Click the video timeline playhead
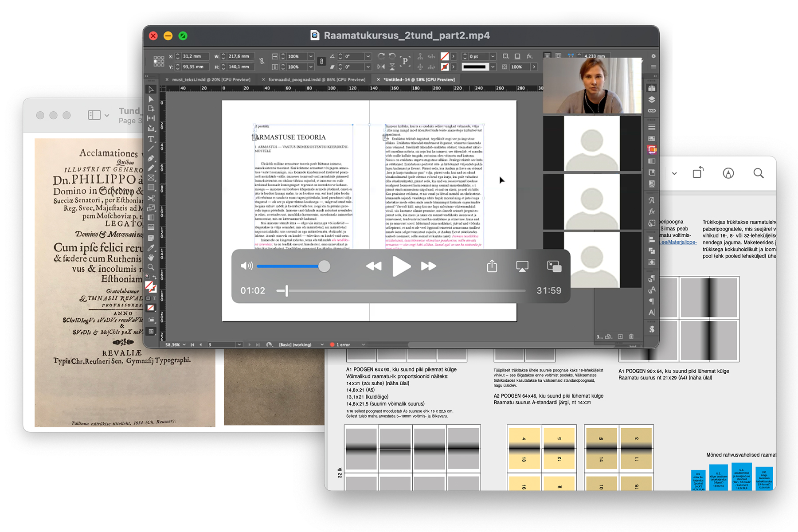The width and height of the screenshot is (798, 532). click(287, 291)
